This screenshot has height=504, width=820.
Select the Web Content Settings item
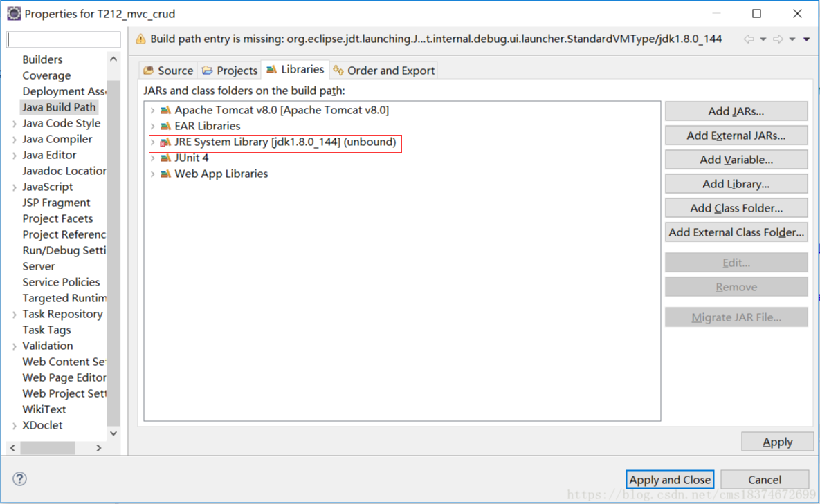[x=64, y=362]
